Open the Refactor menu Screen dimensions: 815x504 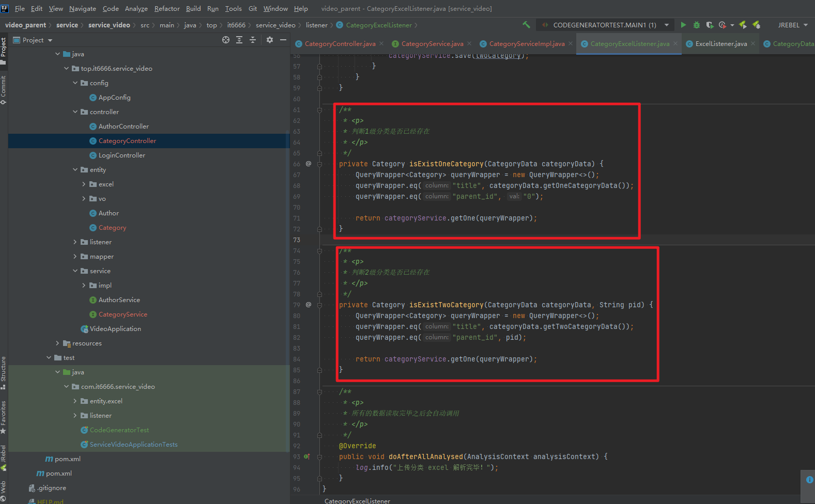[167, 8]
